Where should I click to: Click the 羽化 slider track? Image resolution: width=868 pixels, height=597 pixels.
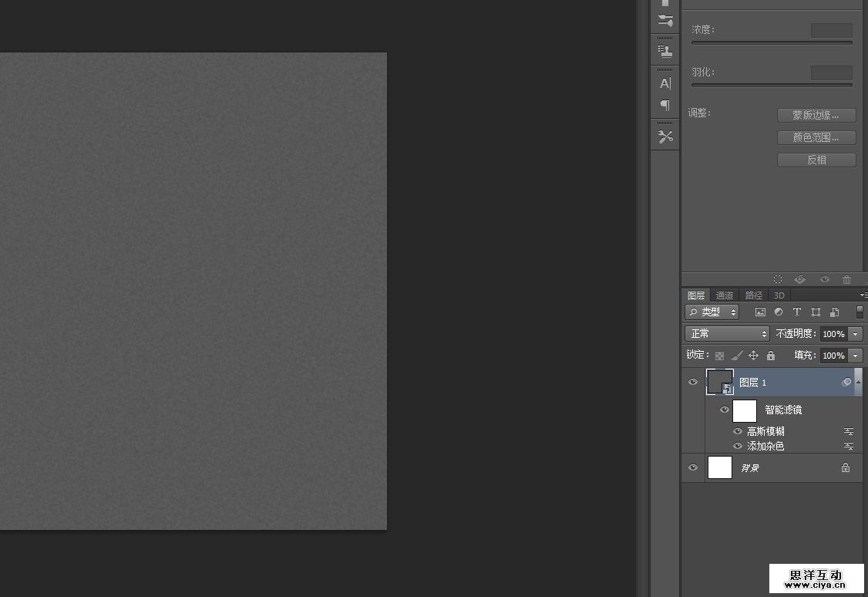[x=772, y=85]
